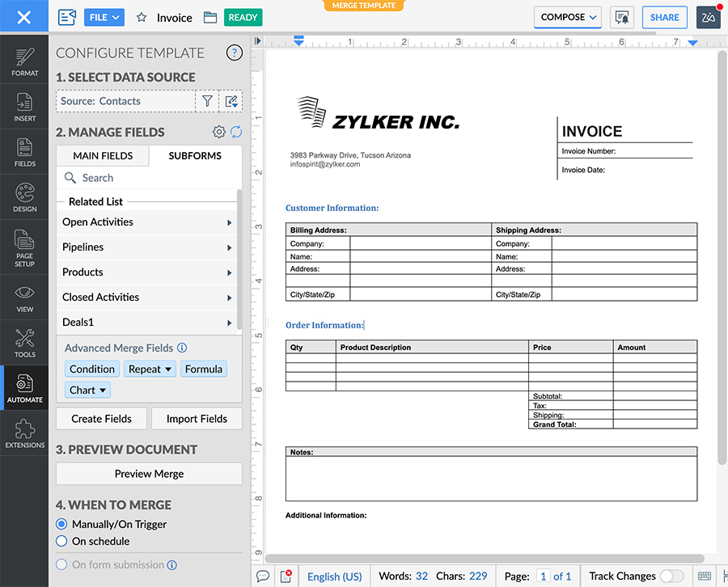
Task: Switch to the Main Fields tab
Action: pyautogui.click(x=102, y=155)
